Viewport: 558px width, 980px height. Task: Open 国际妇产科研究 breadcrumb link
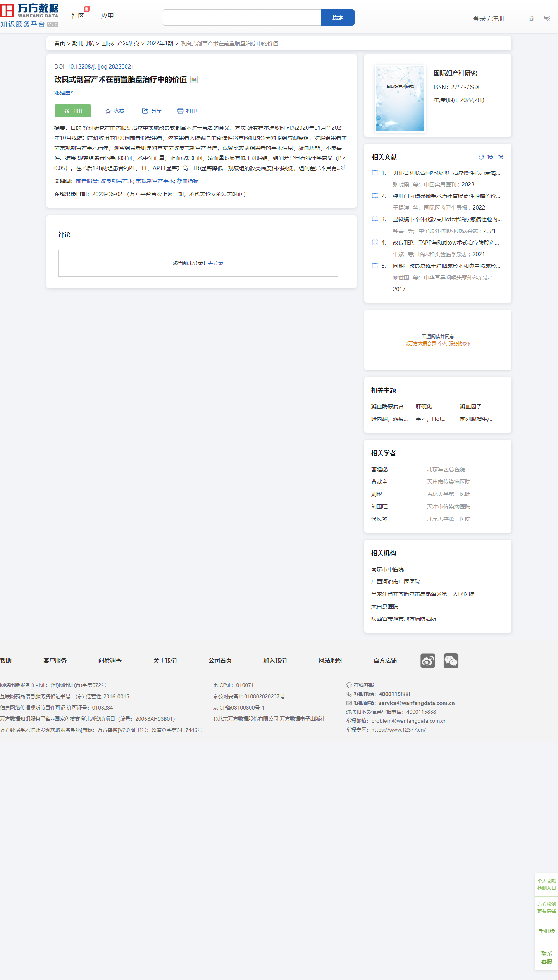point(120,43)
